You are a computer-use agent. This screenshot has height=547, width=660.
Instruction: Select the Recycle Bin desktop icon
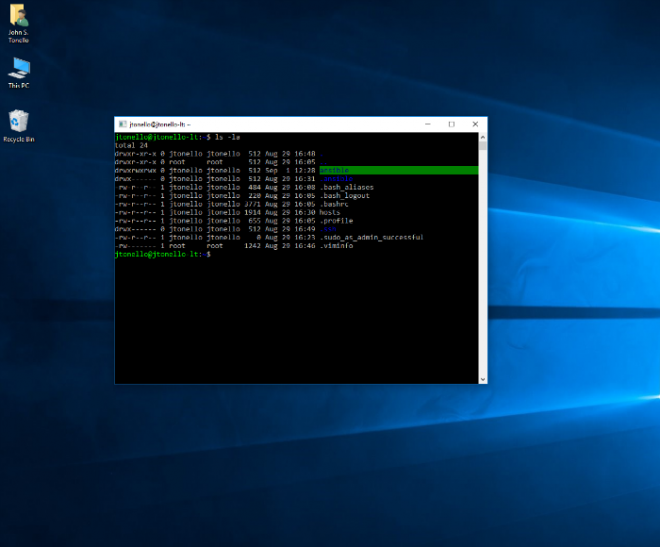coord(19,126)
